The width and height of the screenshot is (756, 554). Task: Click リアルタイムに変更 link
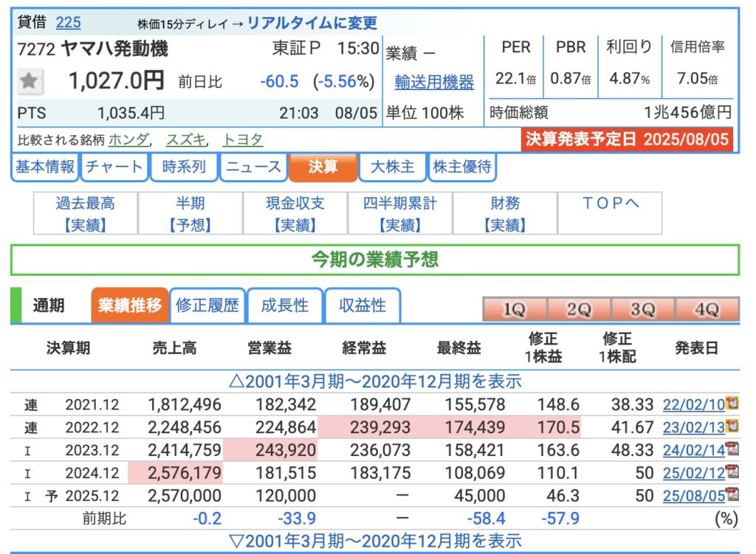[x=312, y=23]
